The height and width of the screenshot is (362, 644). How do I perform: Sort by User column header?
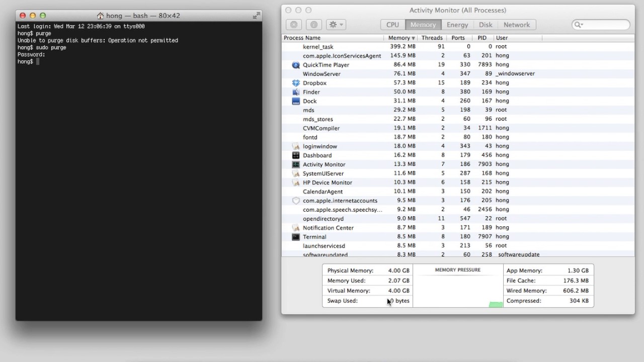[x=518, y=38]
